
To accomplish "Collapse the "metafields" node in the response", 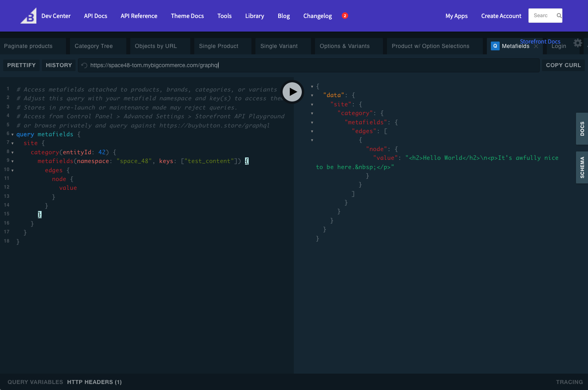I will (x=312, y=123).
